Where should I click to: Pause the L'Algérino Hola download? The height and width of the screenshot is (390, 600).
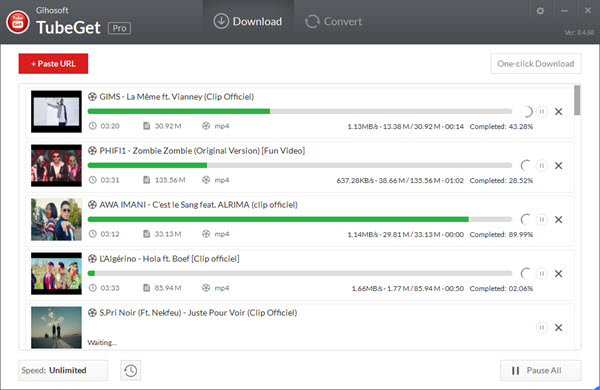541,273
